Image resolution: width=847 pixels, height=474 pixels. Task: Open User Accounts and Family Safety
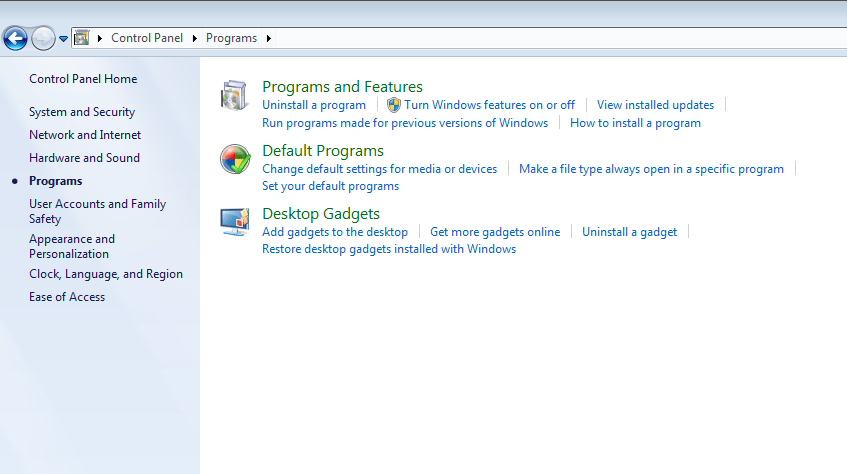coord(98,211)
